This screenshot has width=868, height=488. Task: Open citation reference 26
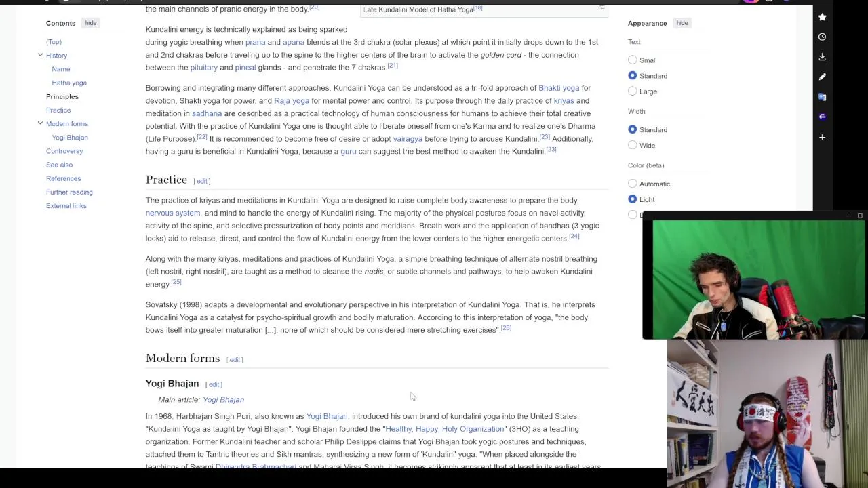(x=506, y=328)
